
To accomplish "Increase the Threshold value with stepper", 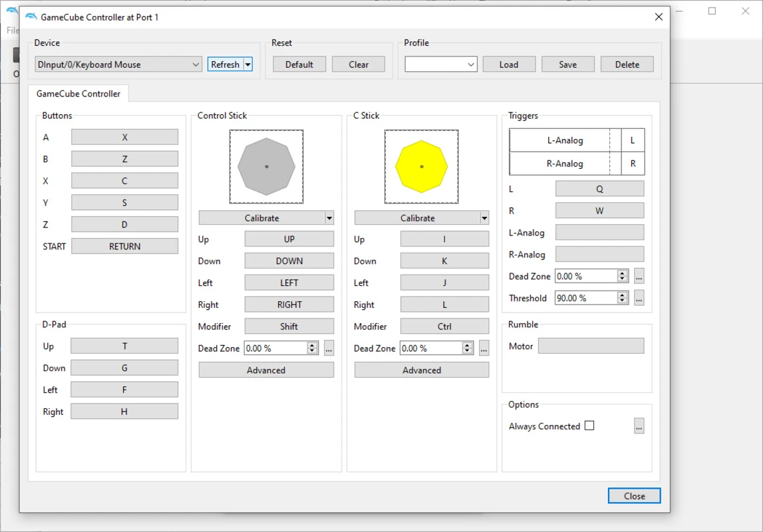I will tap(623, 295).
